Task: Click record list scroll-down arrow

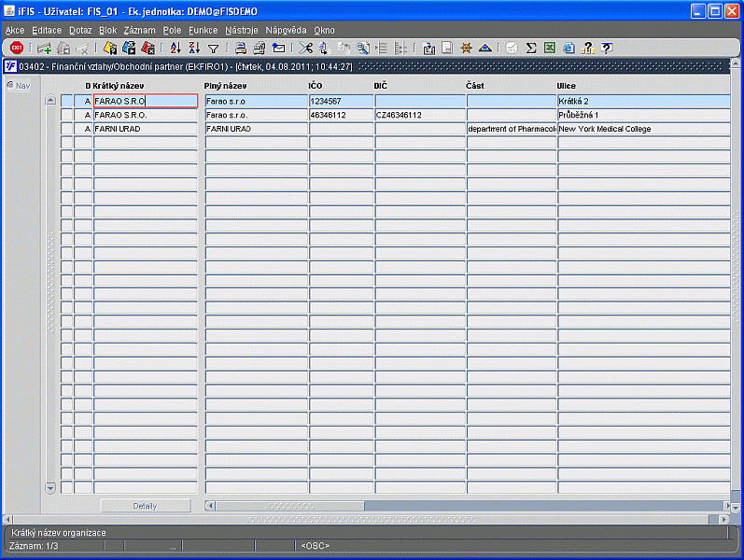Action: click(50, 488)
